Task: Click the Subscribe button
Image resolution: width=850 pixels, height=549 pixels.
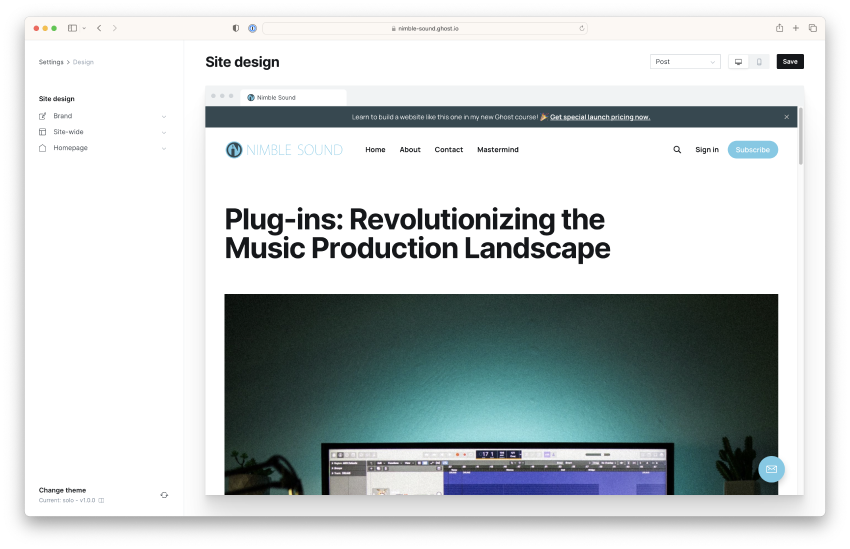Action: (752, 150)
